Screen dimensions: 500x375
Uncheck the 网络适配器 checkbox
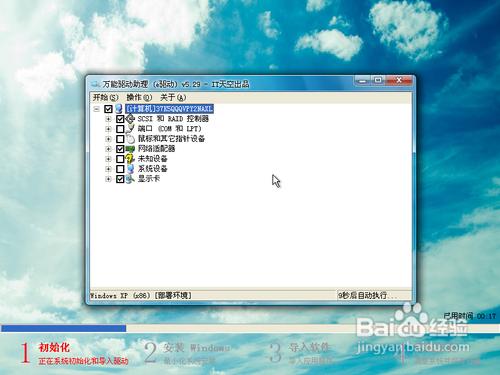click(x=120, y=149)
